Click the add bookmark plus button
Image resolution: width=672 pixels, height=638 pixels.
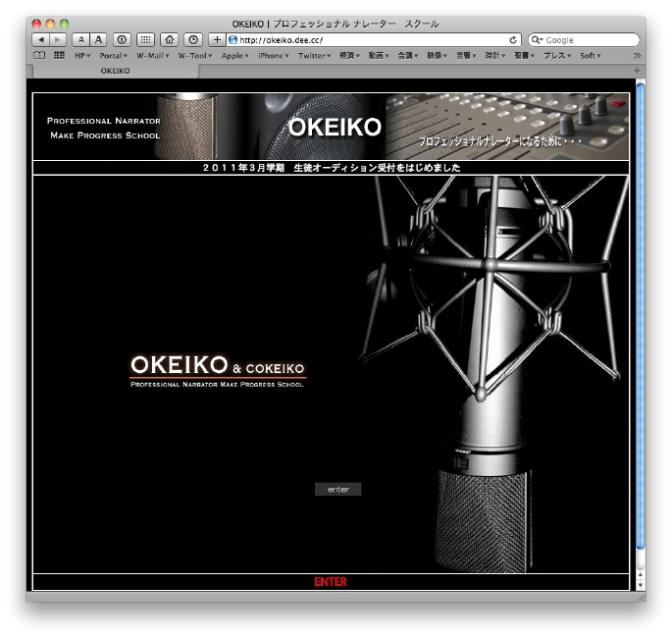217,40
